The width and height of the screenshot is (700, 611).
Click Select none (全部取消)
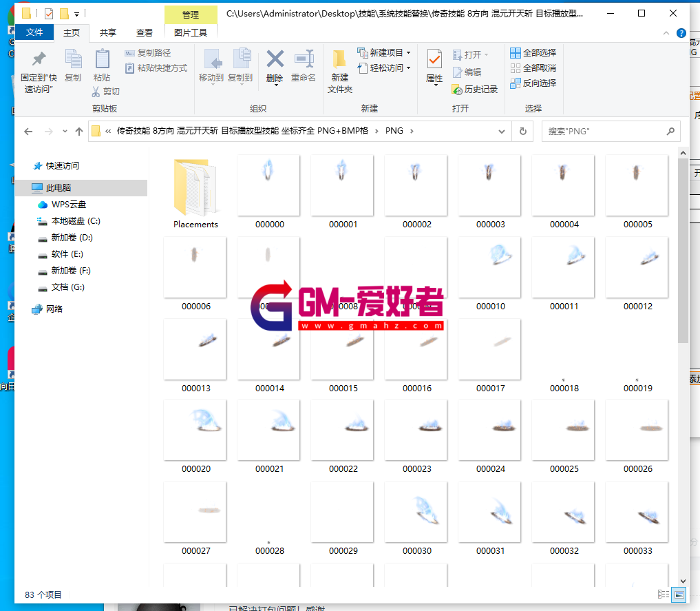click(x=533, y=68)
